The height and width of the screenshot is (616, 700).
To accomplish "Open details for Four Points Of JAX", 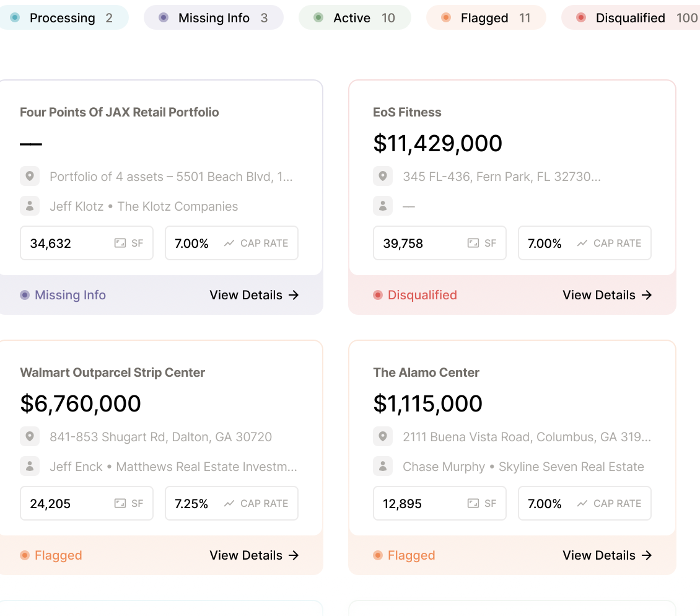I will click(254, 295).
